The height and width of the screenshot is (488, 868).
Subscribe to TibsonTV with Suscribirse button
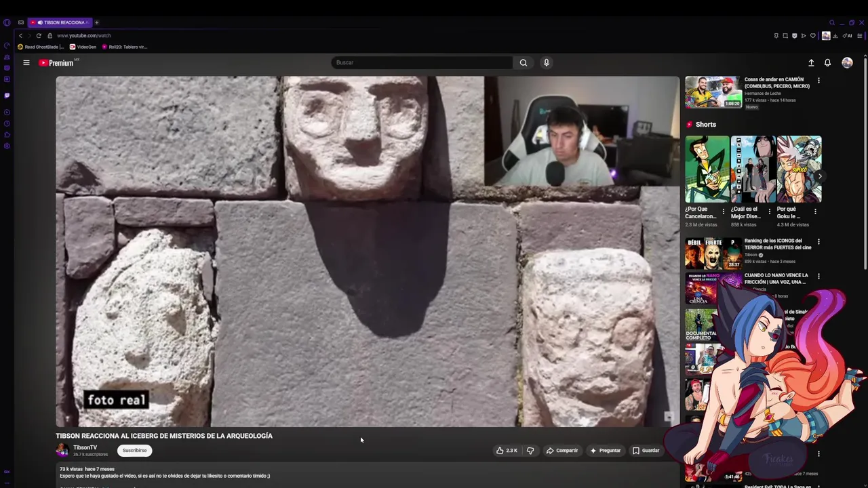coord(134,450)
